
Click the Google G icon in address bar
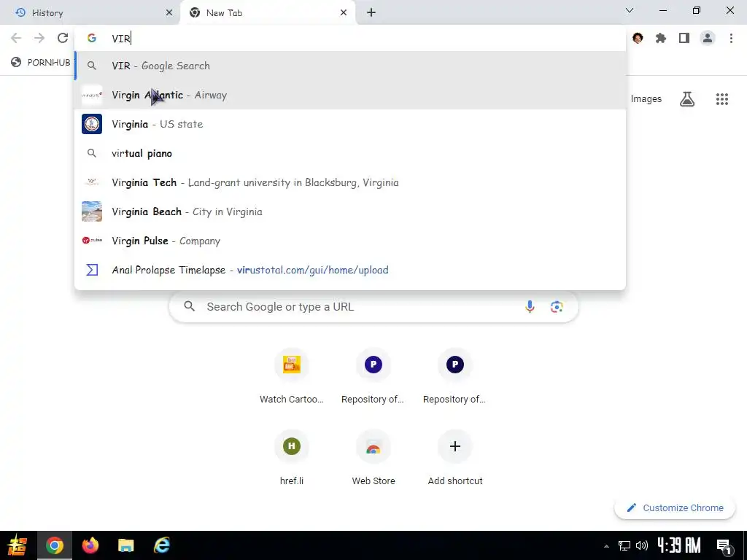[92, 38]
